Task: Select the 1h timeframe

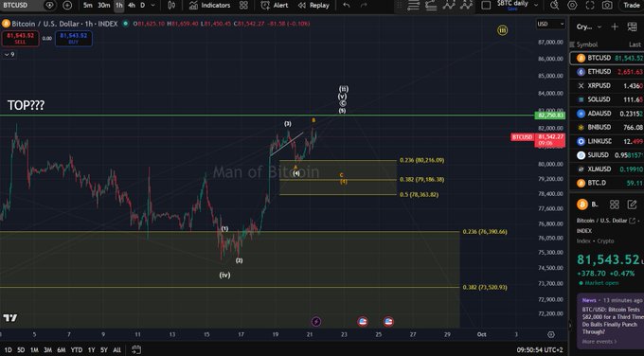Action: pyautogui.click(x=119, y=6)
